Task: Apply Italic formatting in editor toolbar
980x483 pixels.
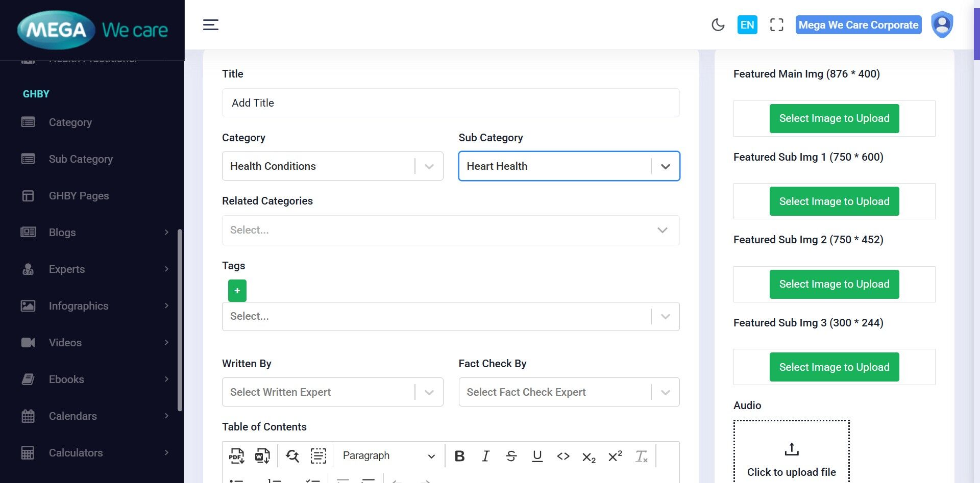Action: pyautogui.click(x=485, y=456)
